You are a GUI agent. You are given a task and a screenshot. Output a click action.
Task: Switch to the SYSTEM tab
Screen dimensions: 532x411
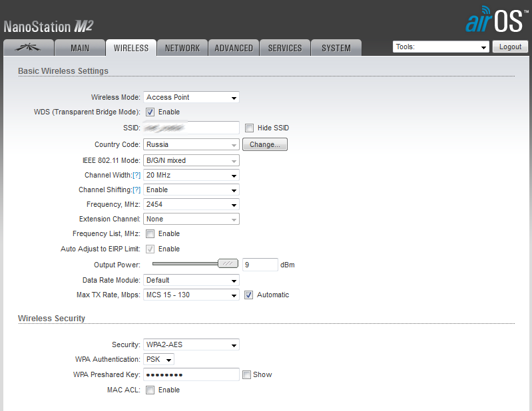(x=336, y=48)
